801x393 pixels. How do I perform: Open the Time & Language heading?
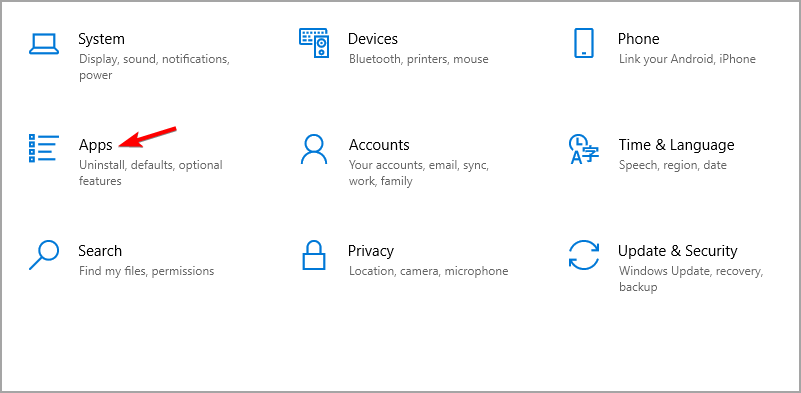676,145
